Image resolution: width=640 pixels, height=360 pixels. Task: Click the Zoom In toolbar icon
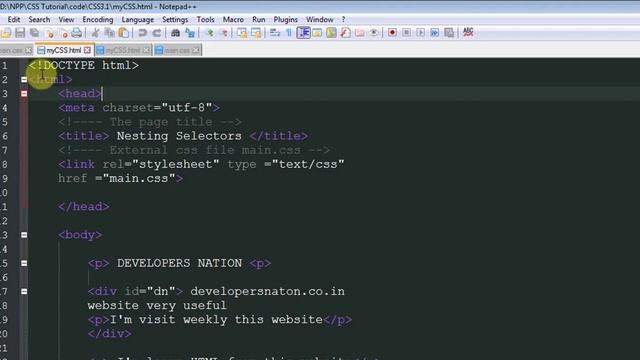point(209,33)
